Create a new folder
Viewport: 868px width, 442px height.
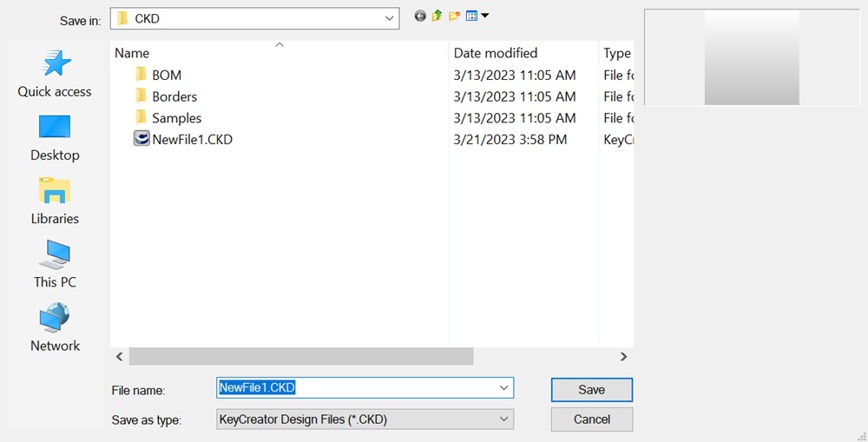(x=454, y=16)
